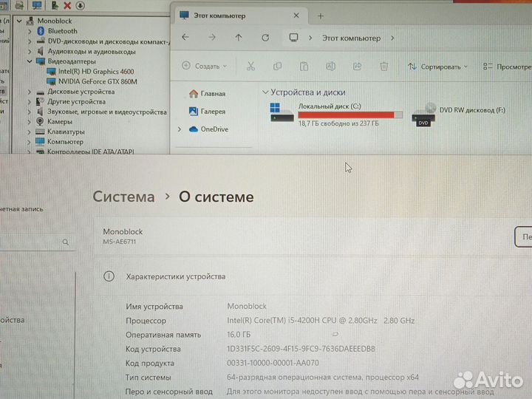This screenshot has height=399, width=532.
Task: Click the Rename icon in Explorer toolbar
Action: click(330, 66)
